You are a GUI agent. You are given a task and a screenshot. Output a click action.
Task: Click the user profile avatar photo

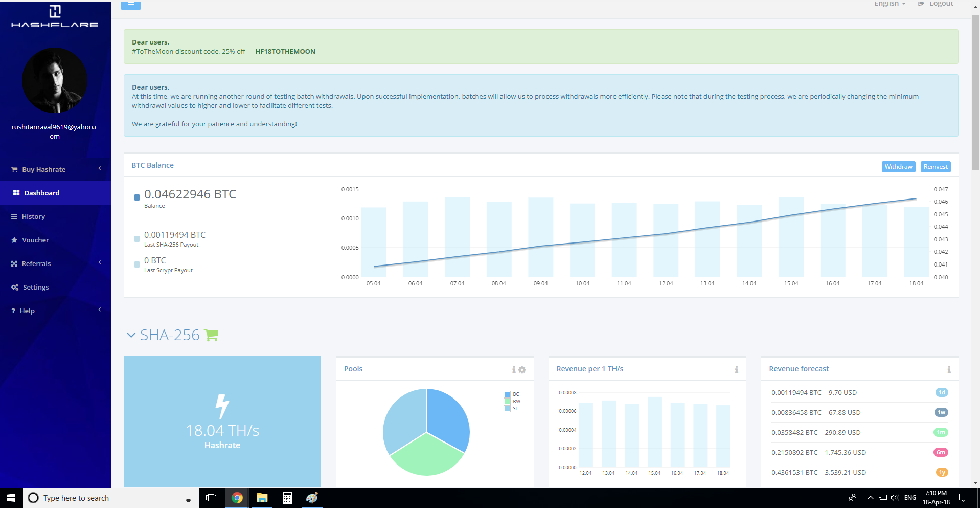point(55,80)
